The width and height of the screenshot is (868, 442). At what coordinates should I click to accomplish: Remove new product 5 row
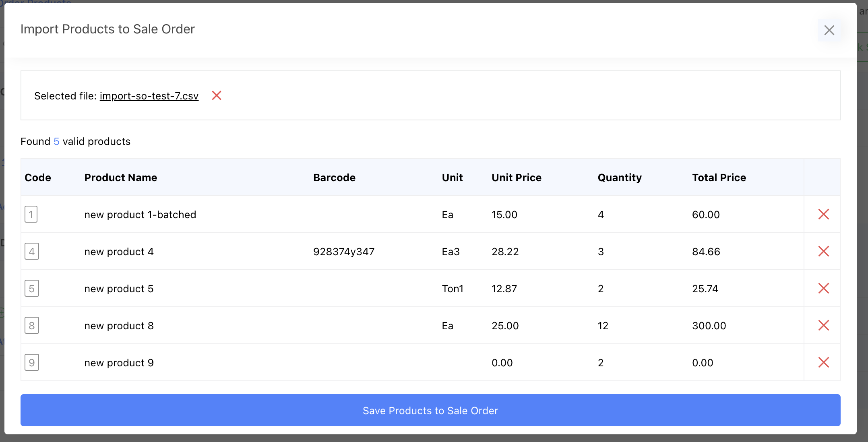tap(823, 289)
